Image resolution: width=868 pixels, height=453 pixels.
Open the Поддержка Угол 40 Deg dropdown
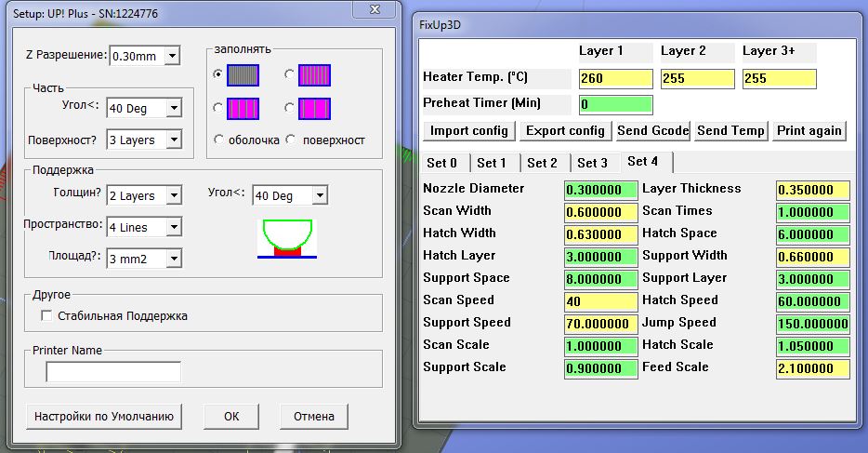pos(320,195)
